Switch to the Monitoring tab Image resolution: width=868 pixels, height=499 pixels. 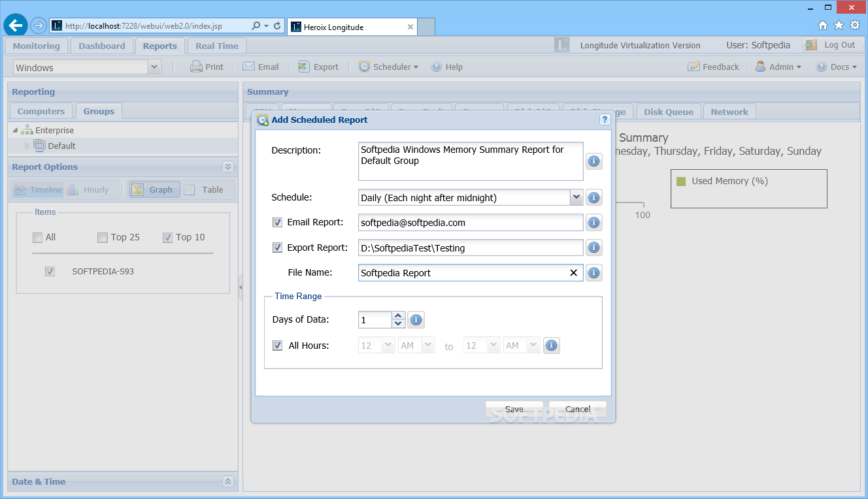[x=37, y=46]
